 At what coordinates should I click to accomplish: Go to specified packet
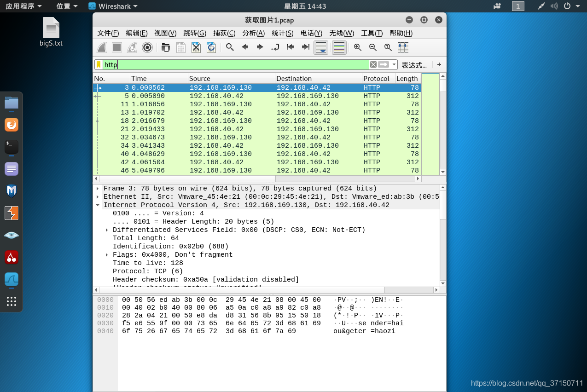click(275, 47)
